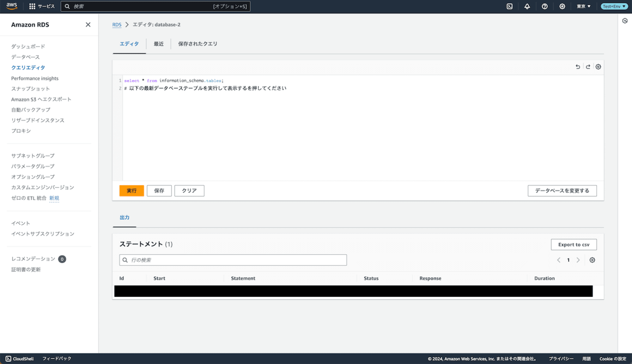Open オプショングループ
Viewport: 632px width, 364px height.
pyautogui.click(x=33, y=177)
